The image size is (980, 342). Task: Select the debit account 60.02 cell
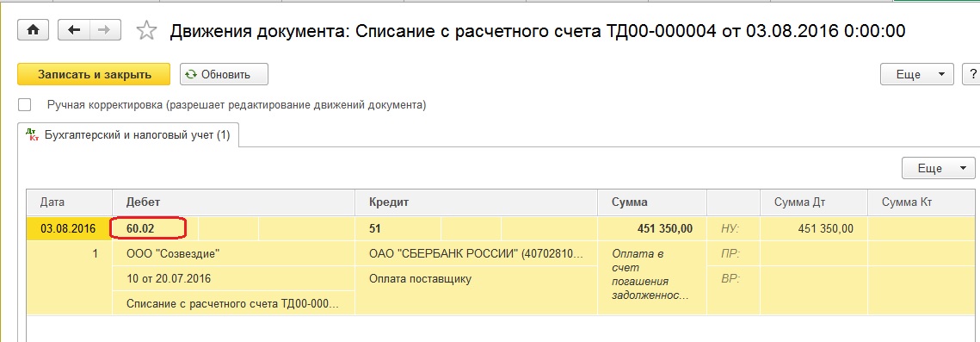tap(148, 229)
